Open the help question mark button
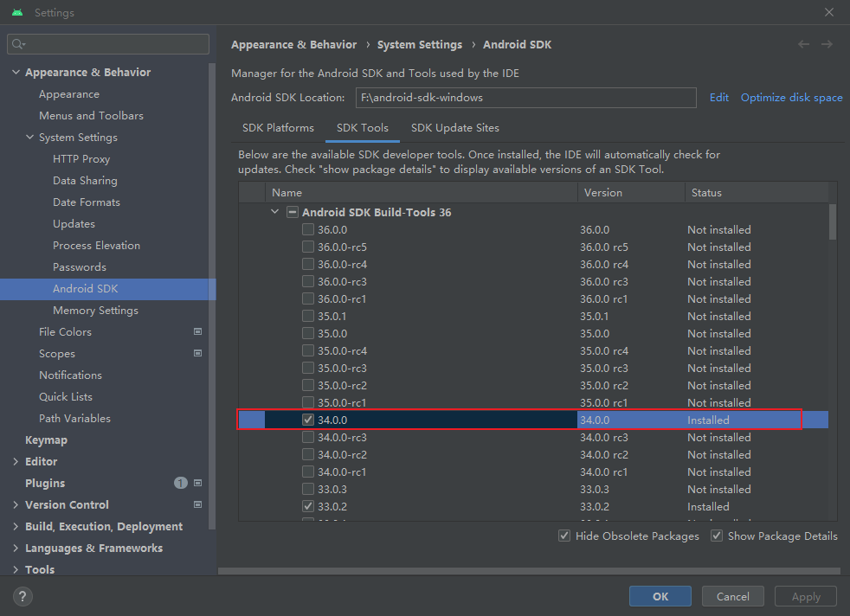 [23, 596]
